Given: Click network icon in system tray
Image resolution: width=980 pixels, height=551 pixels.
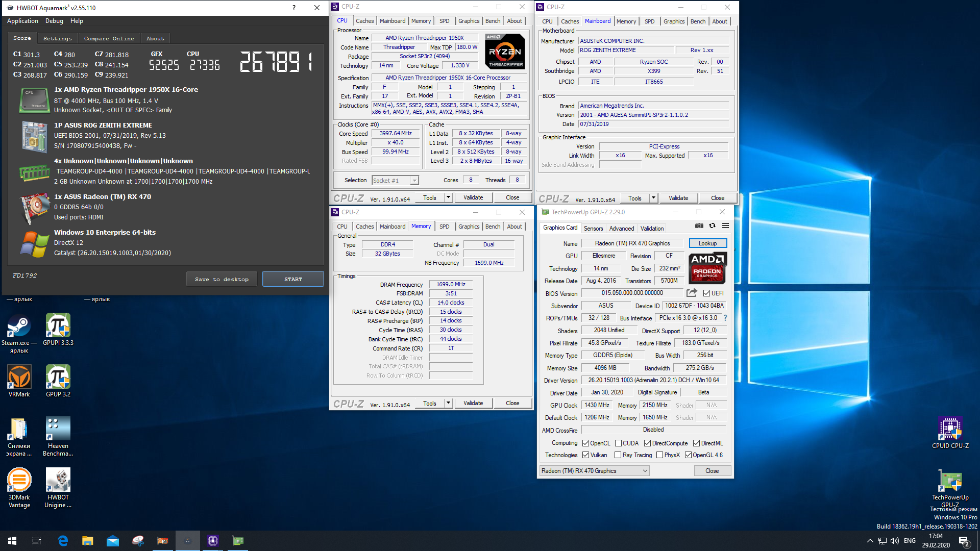Looking at the screenshot, I should 883,541.
